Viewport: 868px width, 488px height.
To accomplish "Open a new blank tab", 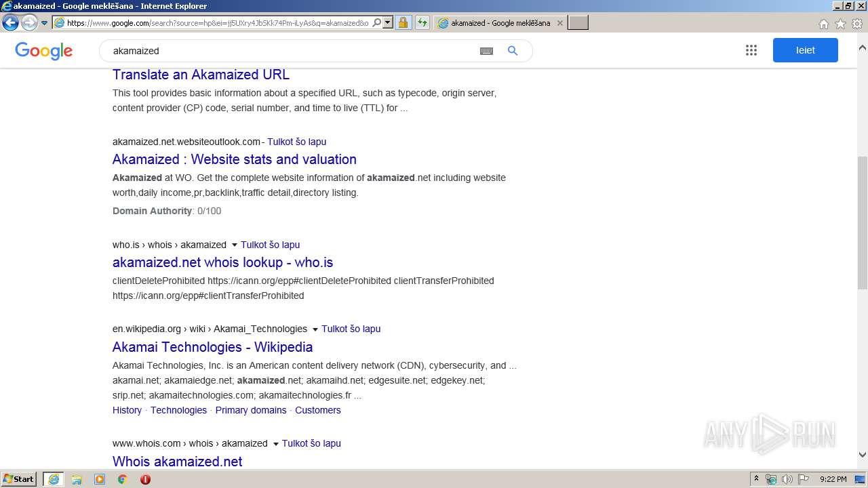I will coord(578,22).
